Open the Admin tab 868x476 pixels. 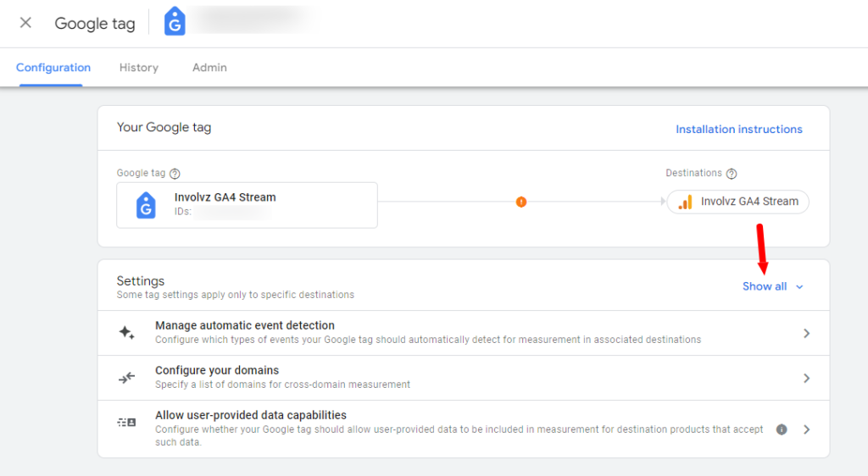pyautogui.click(x=209, y=68)
